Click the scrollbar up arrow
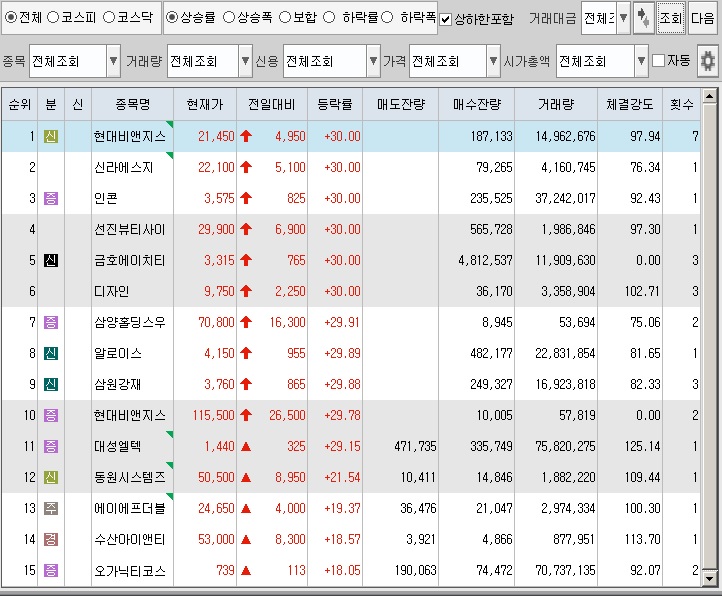 [x=709, y=96]
